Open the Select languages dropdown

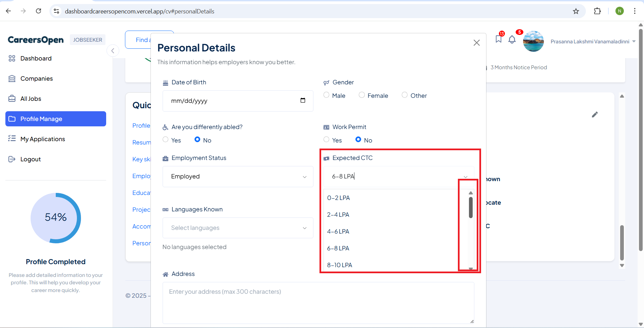238,228
